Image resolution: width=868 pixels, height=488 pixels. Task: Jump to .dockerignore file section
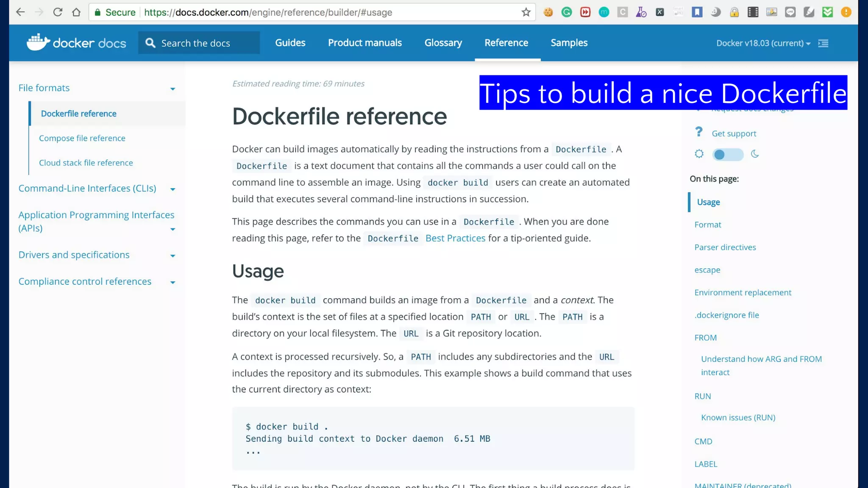(726, 315)
